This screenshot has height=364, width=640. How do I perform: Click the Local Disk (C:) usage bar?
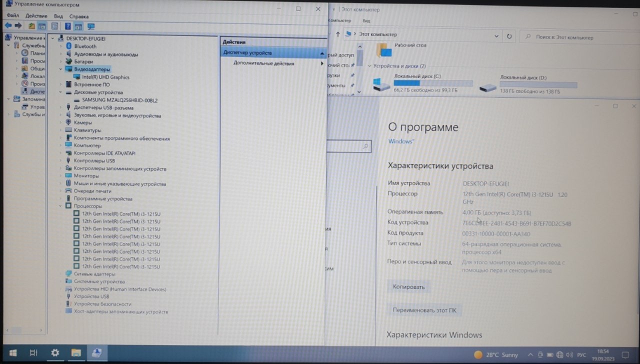click(x=433, y=83)
